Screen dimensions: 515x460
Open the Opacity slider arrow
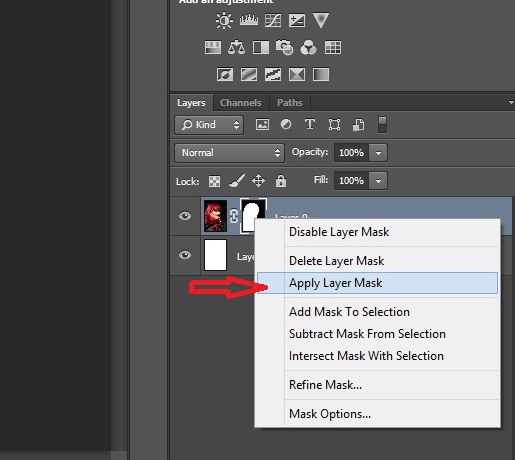[x=378, y=153]
